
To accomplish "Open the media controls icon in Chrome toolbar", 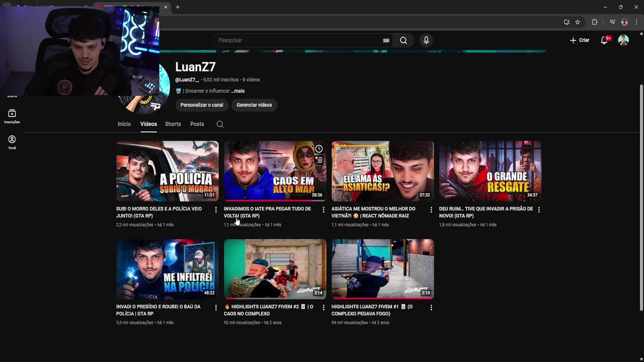I will pos(612,22).
